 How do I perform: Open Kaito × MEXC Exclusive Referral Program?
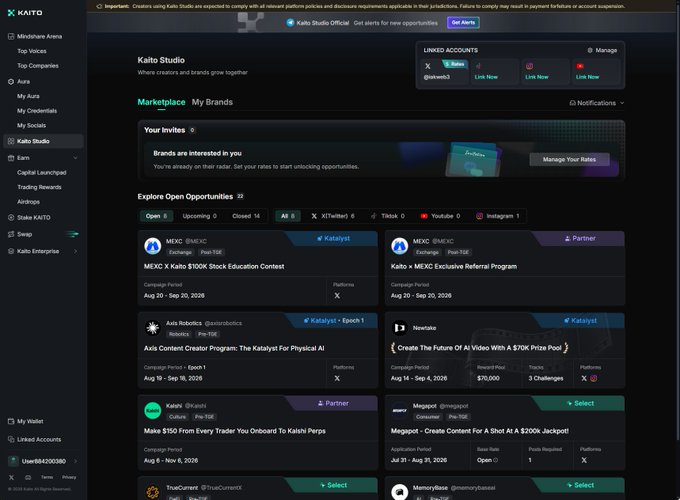454,267
